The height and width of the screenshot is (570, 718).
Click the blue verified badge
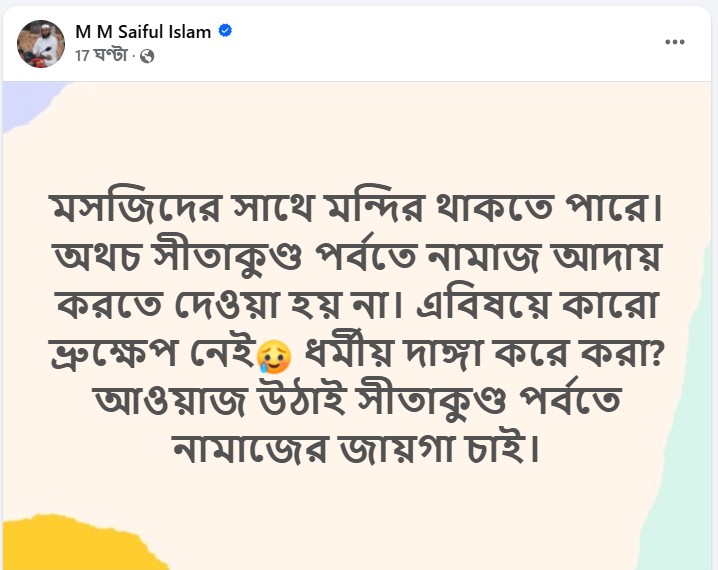pos(226,31)
